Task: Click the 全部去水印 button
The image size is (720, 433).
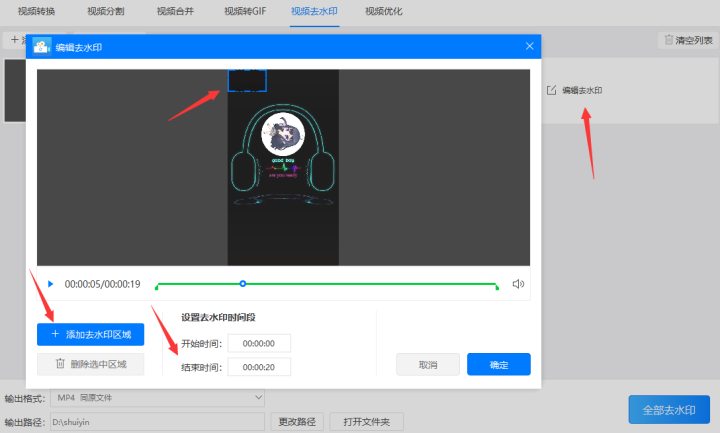Action: click(x=669, y=410)
